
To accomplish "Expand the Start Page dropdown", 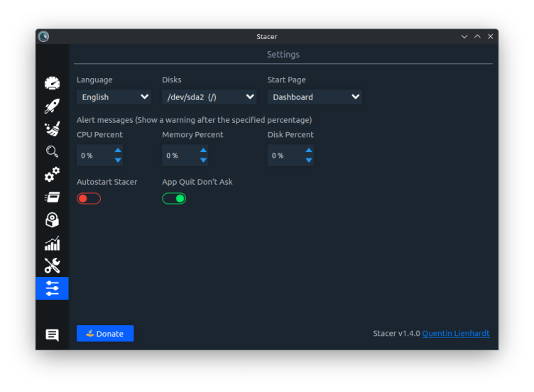I will (x=315, y=97).
